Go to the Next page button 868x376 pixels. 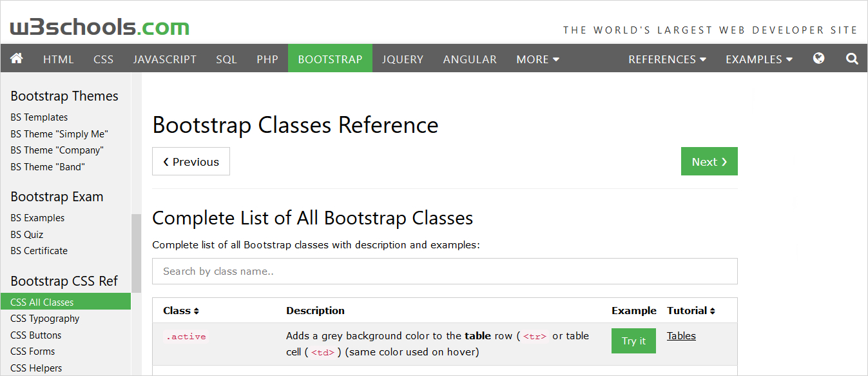[x=709, y=162]
